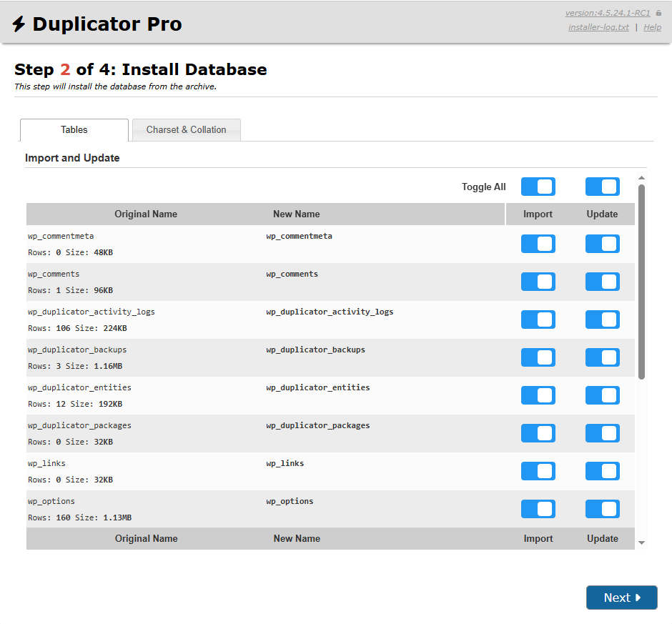
Task: Open the installer-log.txt link
Action: click(x=598, y=27)
